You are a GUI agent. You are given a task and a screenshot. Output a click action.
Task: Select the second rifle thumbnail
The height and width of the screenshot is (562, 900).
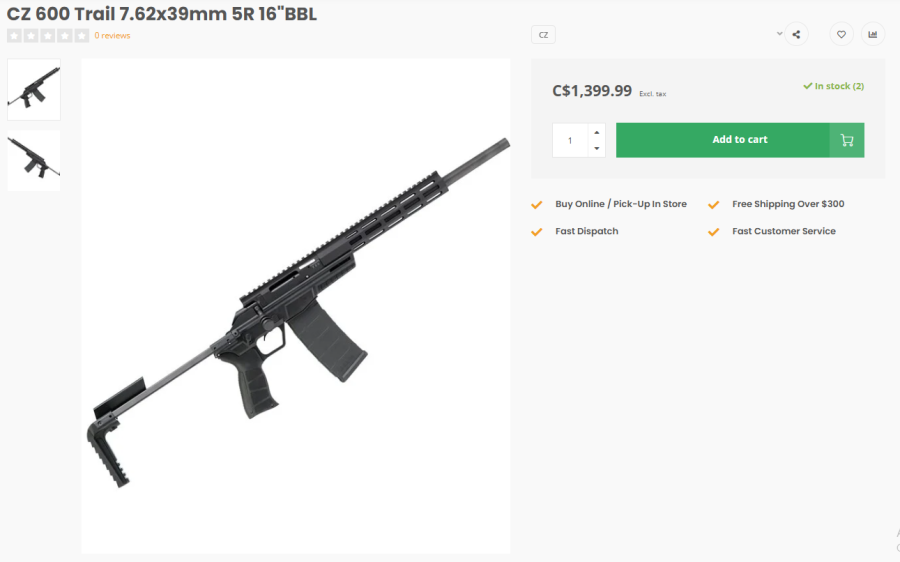tap(34, 160)
